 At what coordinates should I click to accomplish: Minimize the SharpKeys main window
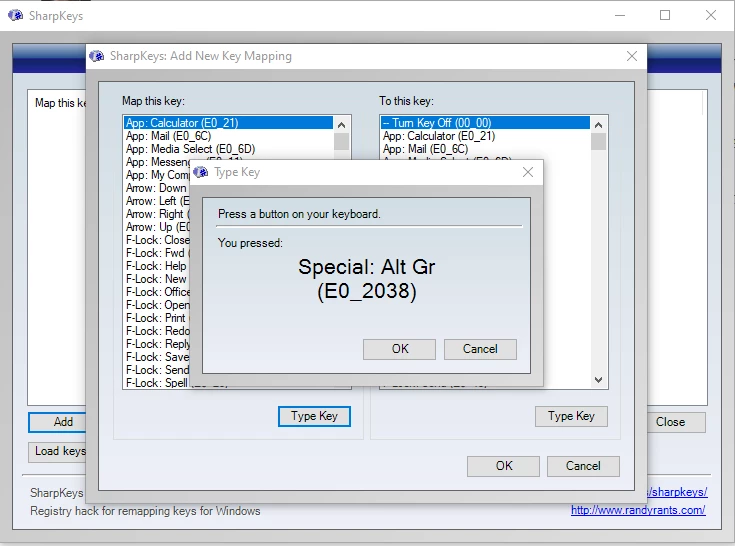click(x=620, y=15)
